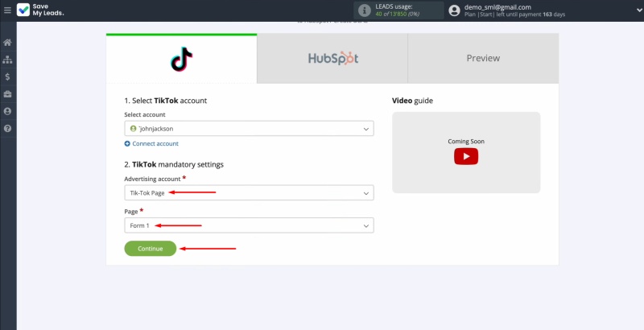
Task: Open the help question mark sidebar icon
Action: [7, 129]
